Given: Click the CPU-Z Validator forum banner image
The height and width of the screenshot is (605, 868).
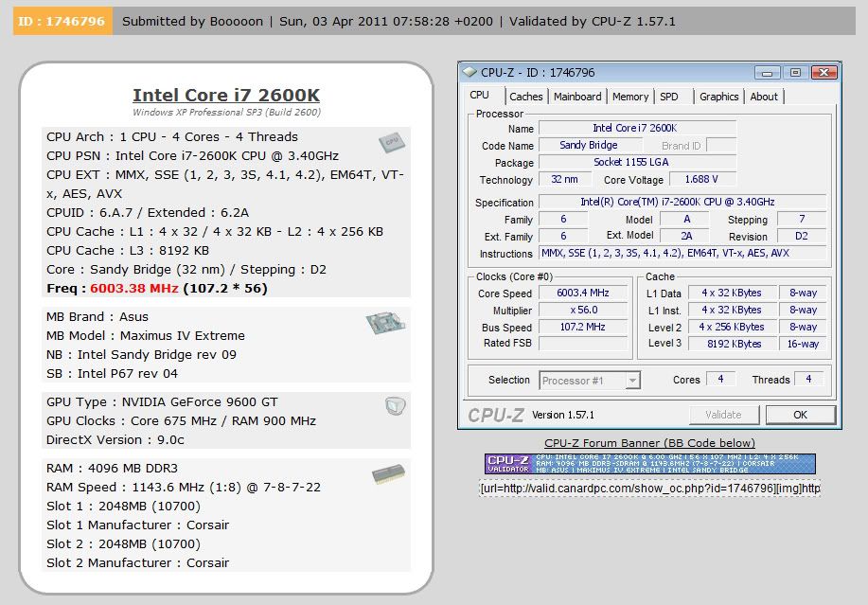Looking at the screenshot, I should click(x=649, y=464).
